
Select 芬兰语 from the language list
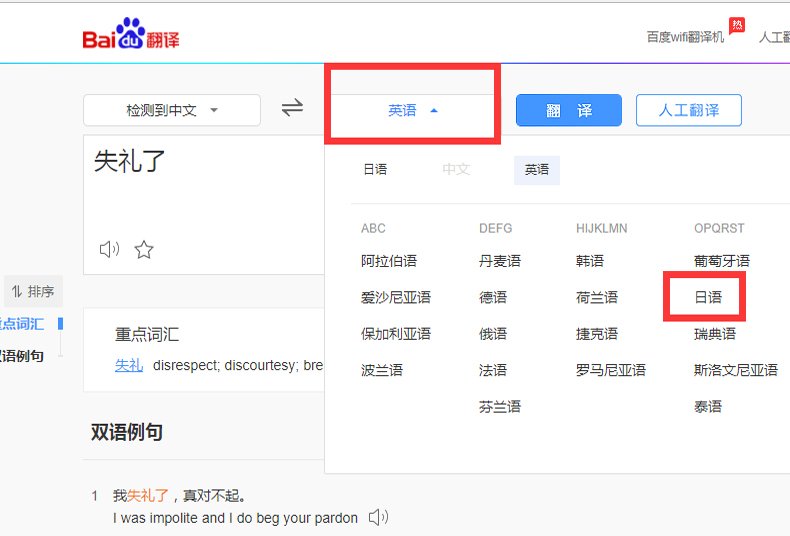[x=500, y=407]
